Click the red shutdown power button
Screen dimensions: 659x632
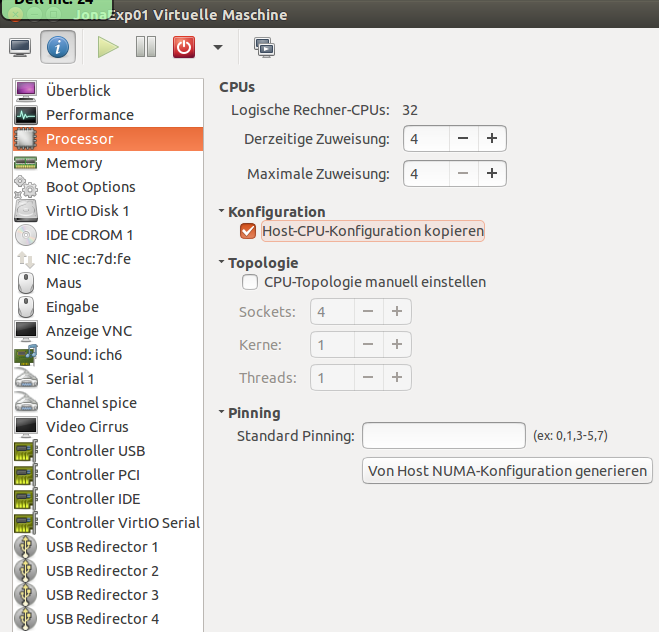(184, 46)
